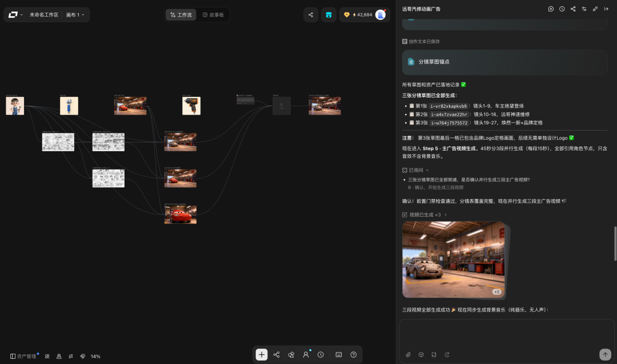617x364 pixels.
Task: Click the i-a4x7zvae22hr sketch ID
Action: (448, 114)
